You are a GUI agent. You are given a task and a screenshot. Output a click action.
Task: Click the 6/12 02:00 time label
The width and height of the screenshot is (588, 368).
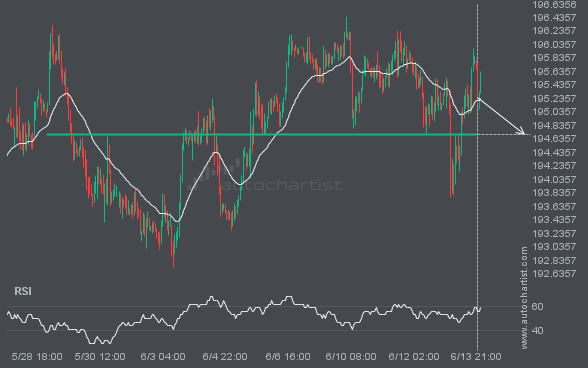click(414, 357)
